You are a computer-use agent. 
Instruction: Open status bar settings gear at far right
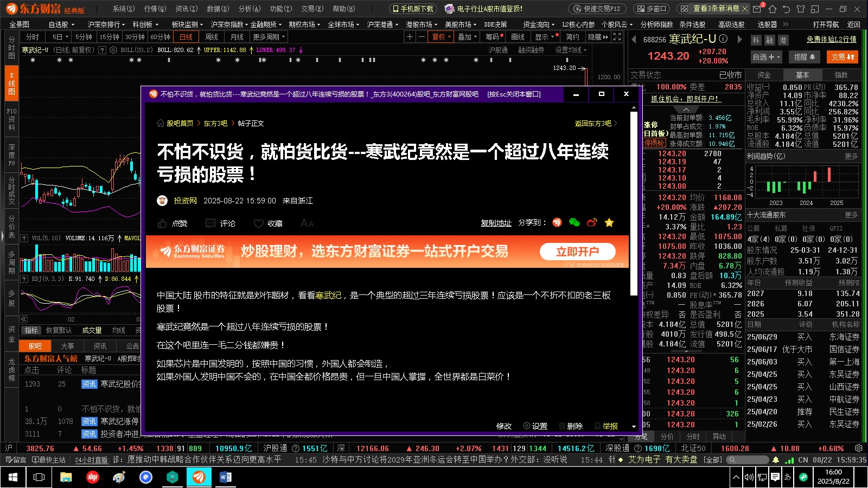tap(859, 448)
